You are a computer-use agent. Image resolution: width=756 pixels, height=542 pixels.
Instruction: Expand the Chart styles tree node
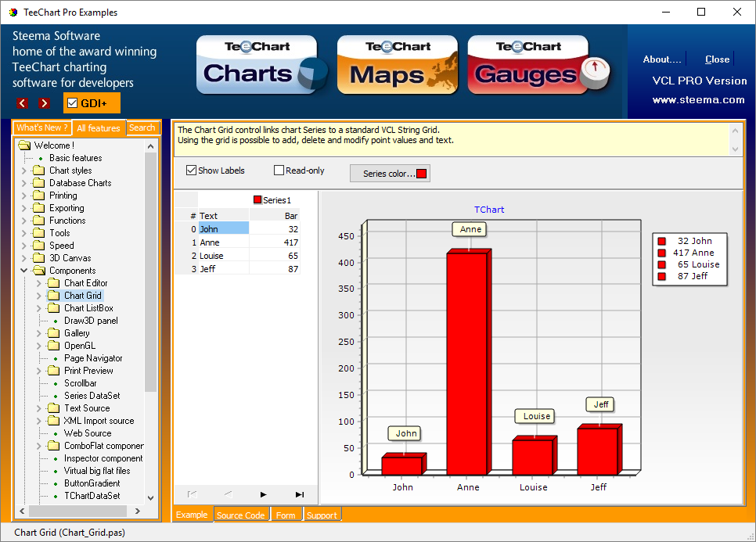click(24, 170)
